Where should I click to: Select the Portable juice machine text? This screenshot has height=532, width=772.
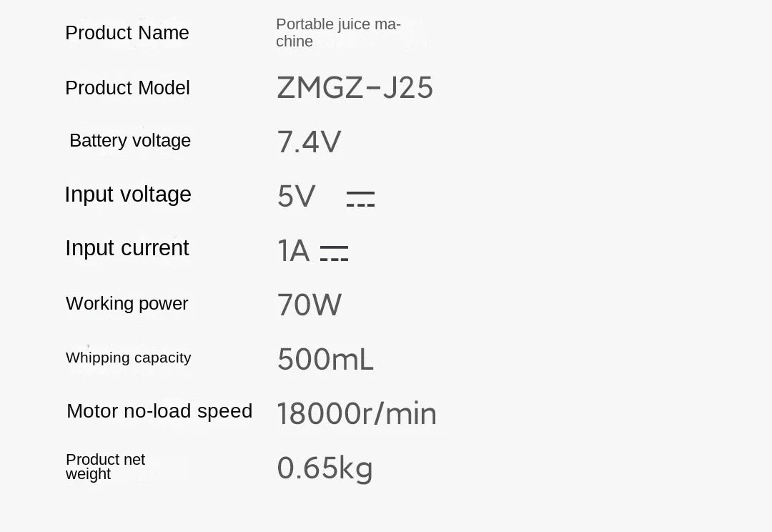[337, 33]
